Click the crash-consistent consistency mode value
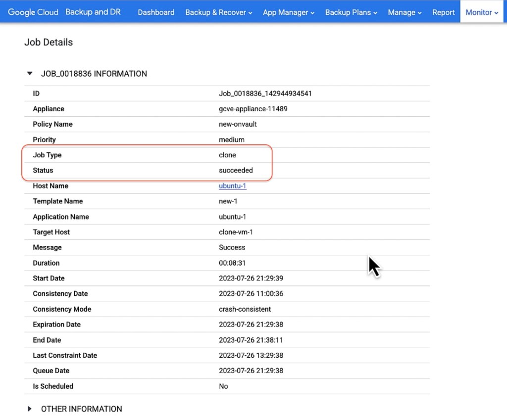This screenshot has width=507, height=420. tap(245, 309)
